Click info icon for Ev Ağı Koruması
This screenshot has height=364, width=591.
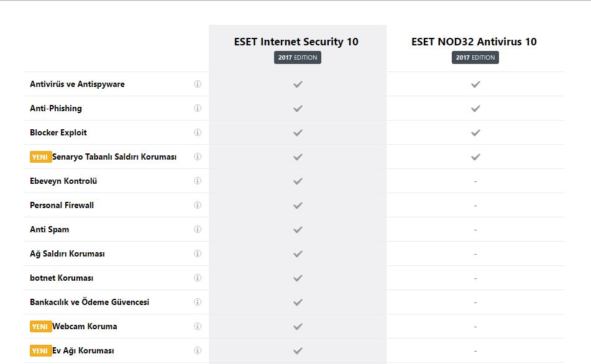(198, 350)
